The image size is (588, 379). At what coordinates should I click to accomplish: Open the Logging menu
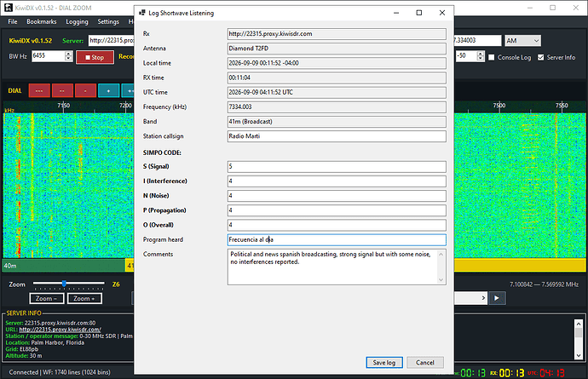coord(77,22)
